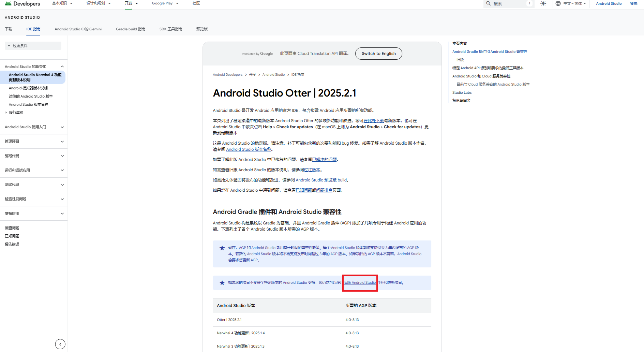Viewport: 644px width, 352px height.
Task: Toggle the light/dark theme sun icon
Action: coord(543,3)
